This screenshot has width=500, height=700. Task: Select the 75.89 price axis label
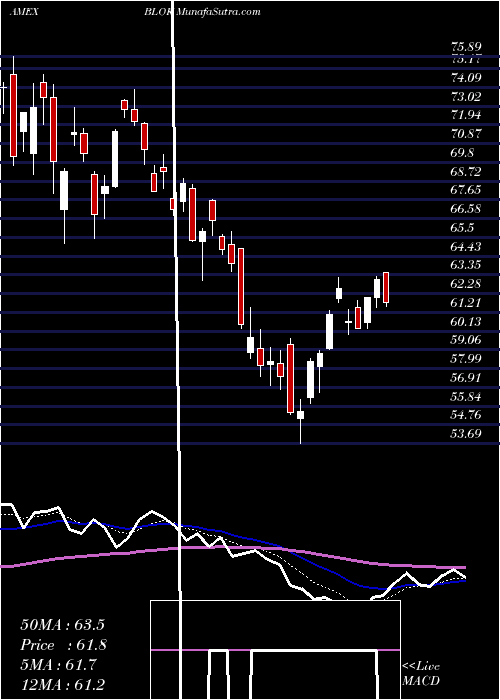pyautogui.click(x=465, y=47)
